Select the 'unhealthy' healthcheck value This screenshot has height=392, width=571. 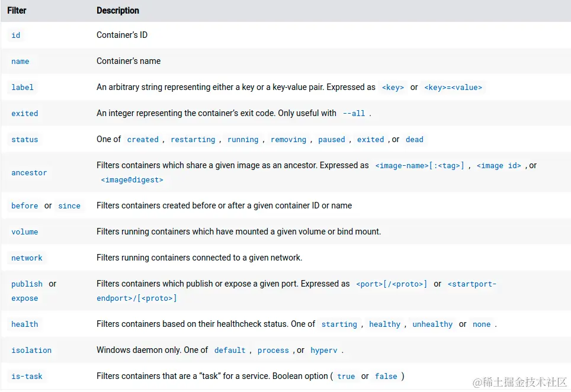(x=432, y=324)
